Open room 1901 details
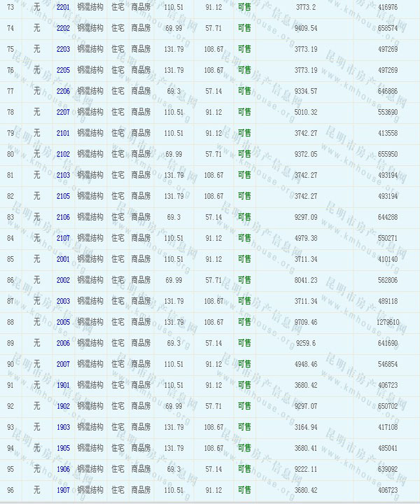Image resolution: width=420 pixels, height=504 pixels. point(63,385)
